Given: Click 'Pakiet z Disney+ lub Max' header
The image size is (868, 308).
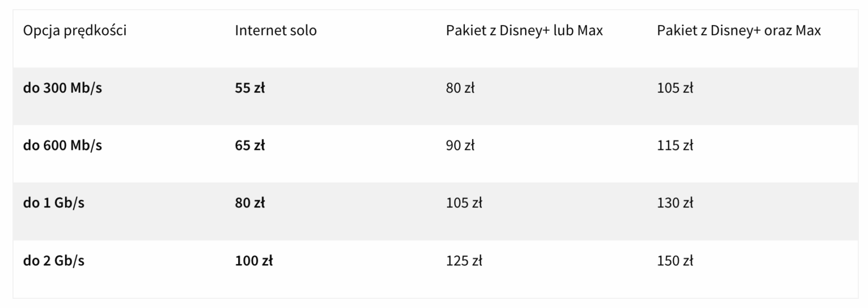Looking at the screenshot, I should pyautogui.click(x=524, y=30).
